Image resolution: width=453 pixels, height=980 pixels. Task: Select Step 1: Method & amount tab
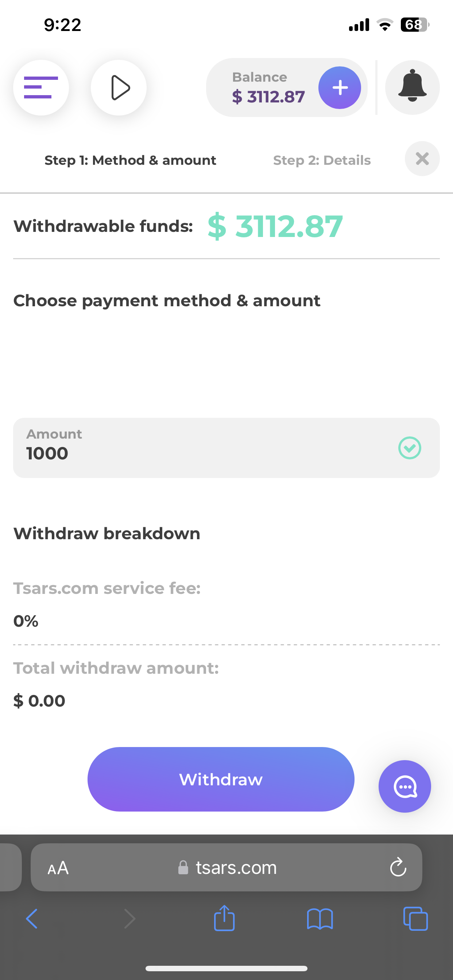point(130,160)
